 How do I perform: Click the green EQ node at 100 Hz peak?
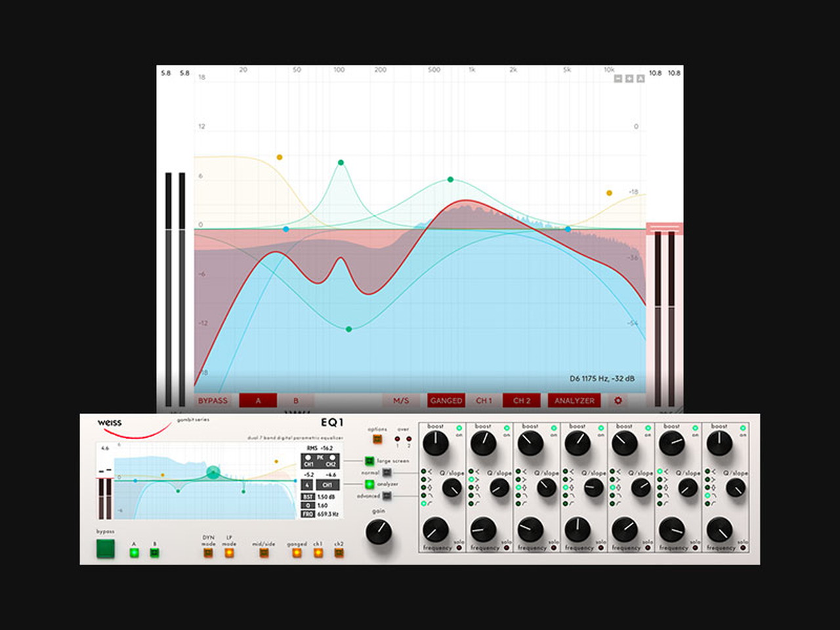pyautogui.click(x=341, y=163)
